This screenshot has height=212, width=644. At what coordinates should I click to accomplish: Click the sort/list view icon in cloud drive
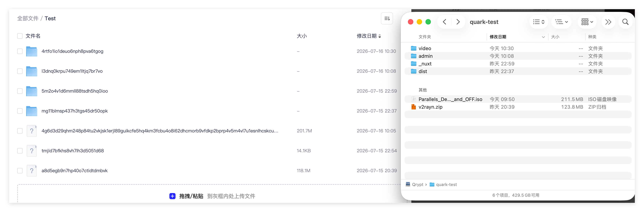point(387,19)
